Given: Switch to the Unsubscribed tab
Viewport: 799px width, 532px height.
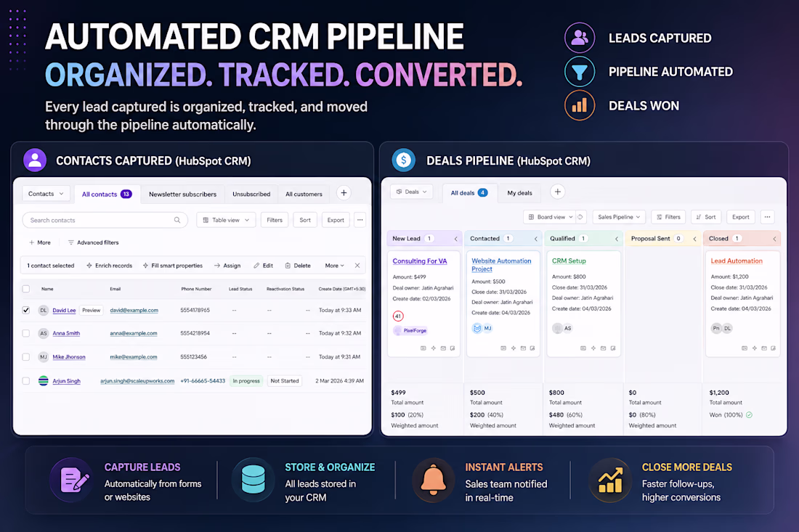Looking at the screenshot, I should (x=251, y=194).
